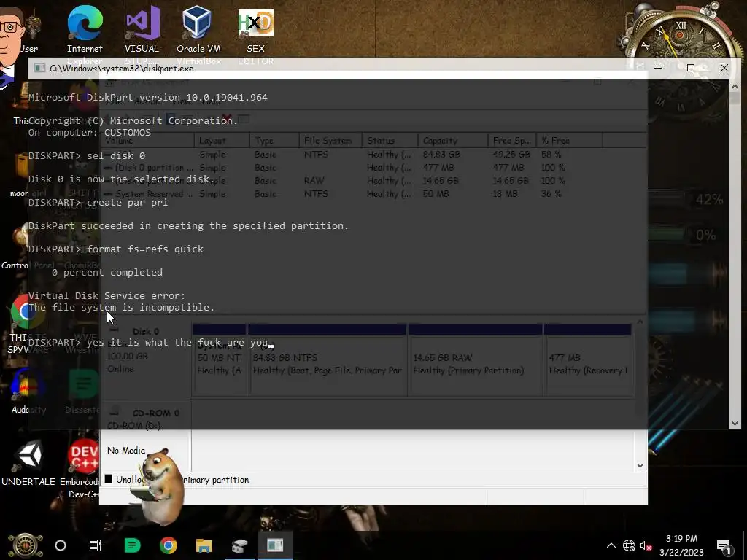Click the diskpart console taskbar icon
The height and width of the screenshot is (560, 747).
tap(275, 545)
